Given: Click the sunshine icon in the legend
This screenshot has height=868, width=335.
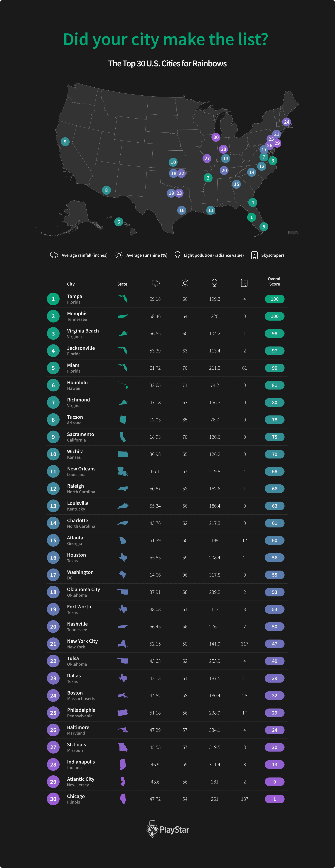Looking at the screenshot, I should [x=119, y=255].
